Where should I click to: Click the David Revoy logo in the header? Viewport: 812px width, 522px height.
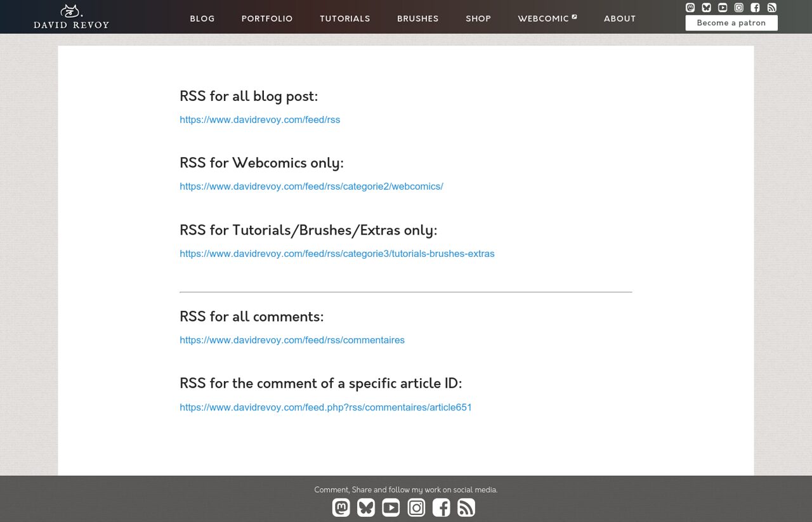click(x=71, y=16)
